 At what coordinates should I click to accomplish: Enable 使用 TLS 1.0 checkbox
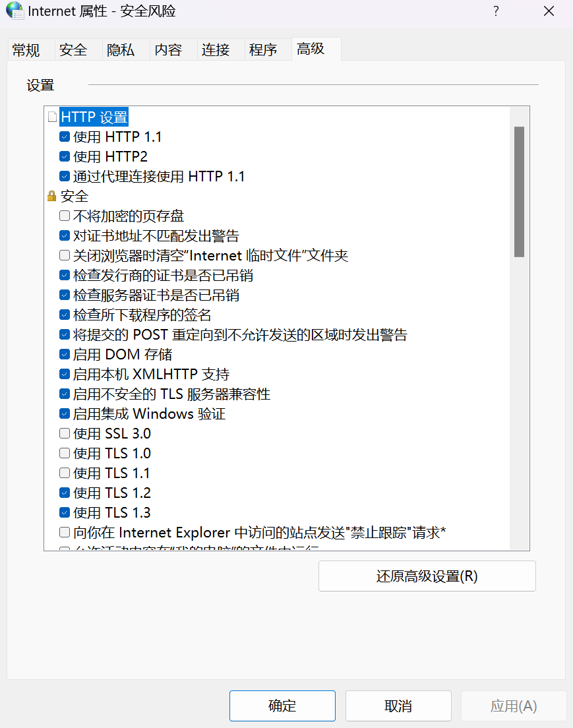coord(65,453)
